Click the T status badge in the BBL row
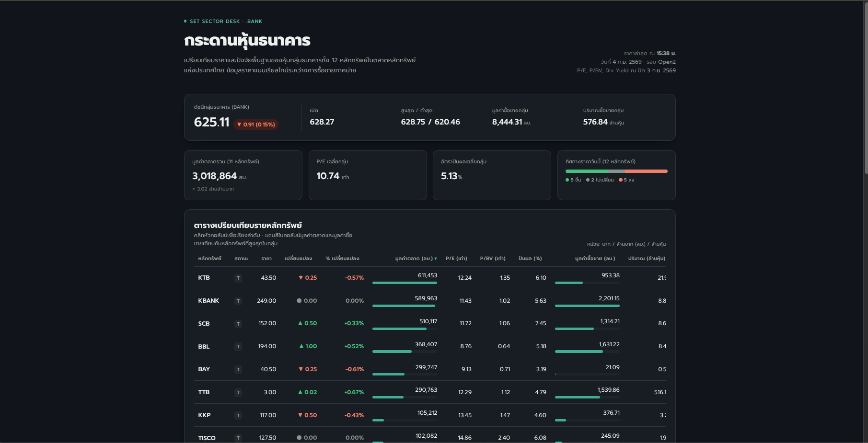The width and height of the screenshot is (868, 443). coord(238,347)
